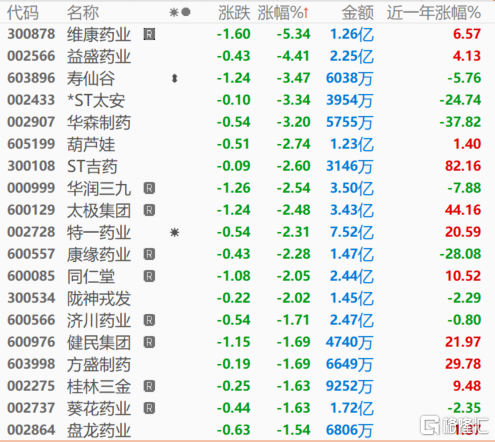Click 9252万 amount in 桂林三金 row
This screenshot has width=495, height=442.
click(x=349, y=386)
